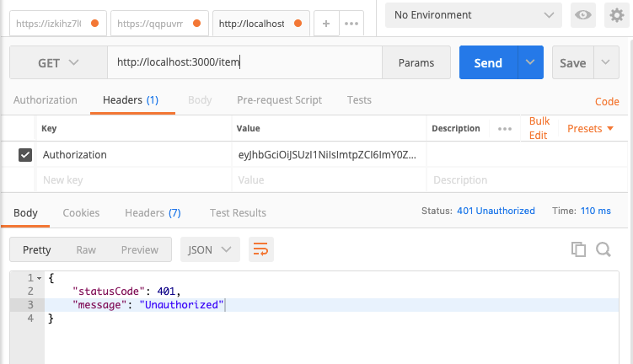Screen dimensions: 633x364
Task: Toggle line wrap icon in response
Action: click(260, 249)
